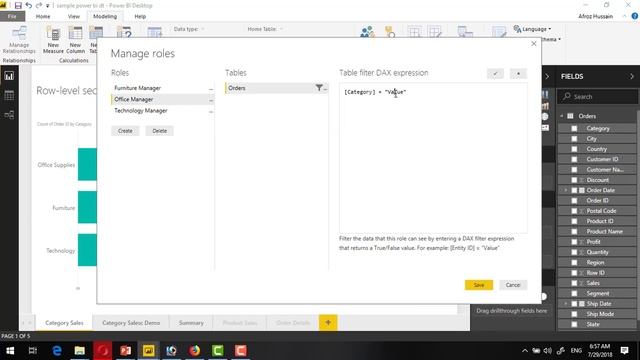Check the Customer ID field checkbox

click(574, 159)
